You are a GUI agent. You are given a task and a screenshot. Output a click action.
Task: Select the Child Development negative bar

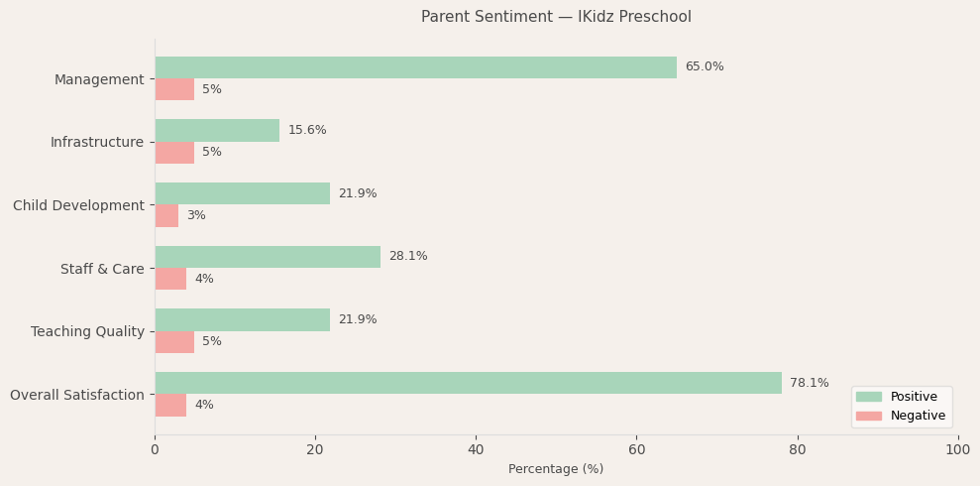coord(166,216)
